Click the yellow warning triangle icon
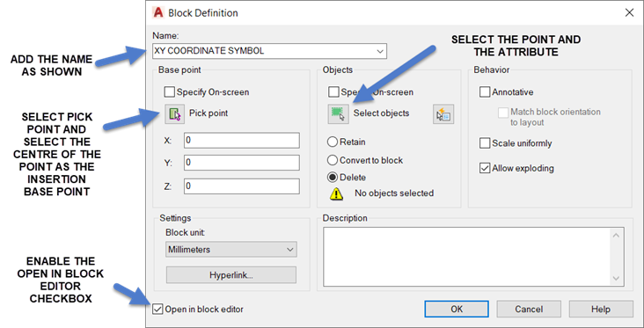 (336, 193)
